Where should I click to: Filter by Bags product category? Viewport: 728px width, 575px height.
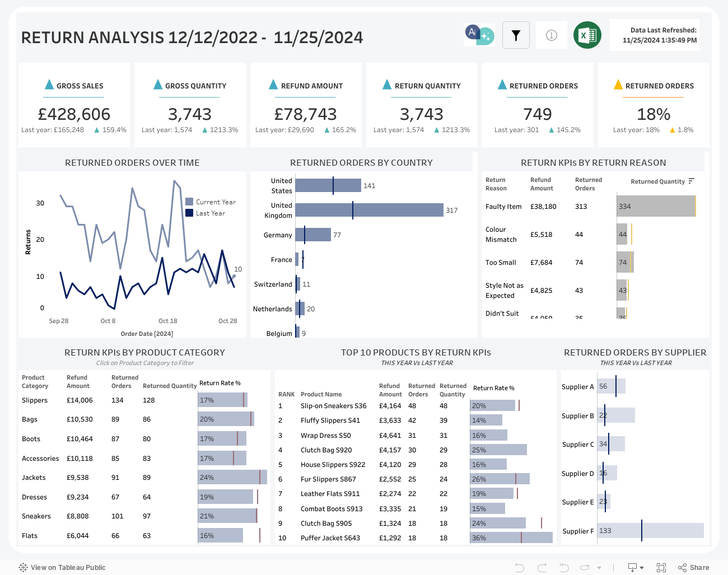(x=30, y=419)
